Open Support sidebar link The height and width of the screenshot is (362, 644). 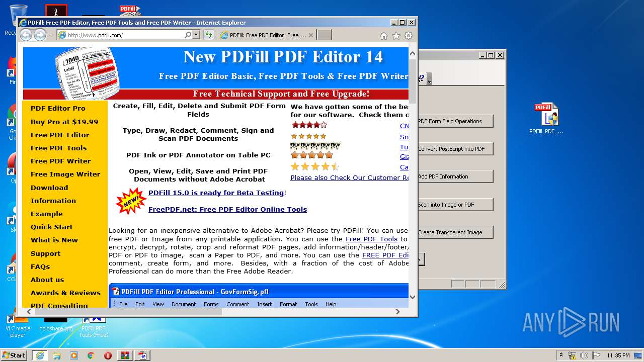(x=45, y=253)
